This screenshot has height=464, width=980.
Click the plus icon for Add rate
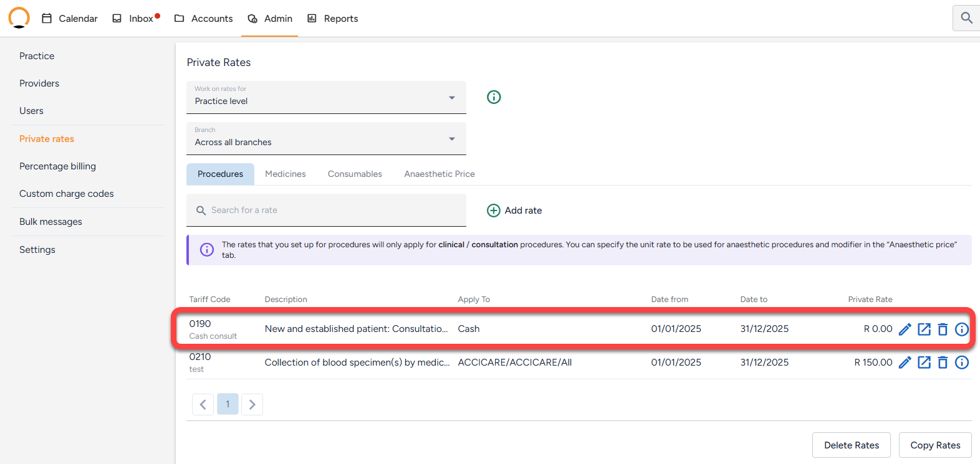pyautogui.click(x=494, y=211)
